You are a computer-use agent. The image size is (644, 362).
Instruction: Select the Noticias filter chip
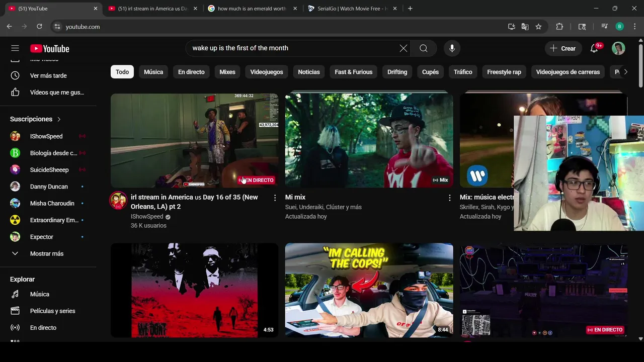point(309,72)
